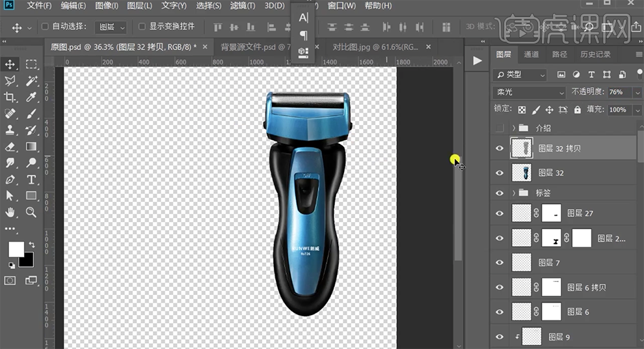
Task: Select the Move tool in toolbox
Action: pos(10,64)
